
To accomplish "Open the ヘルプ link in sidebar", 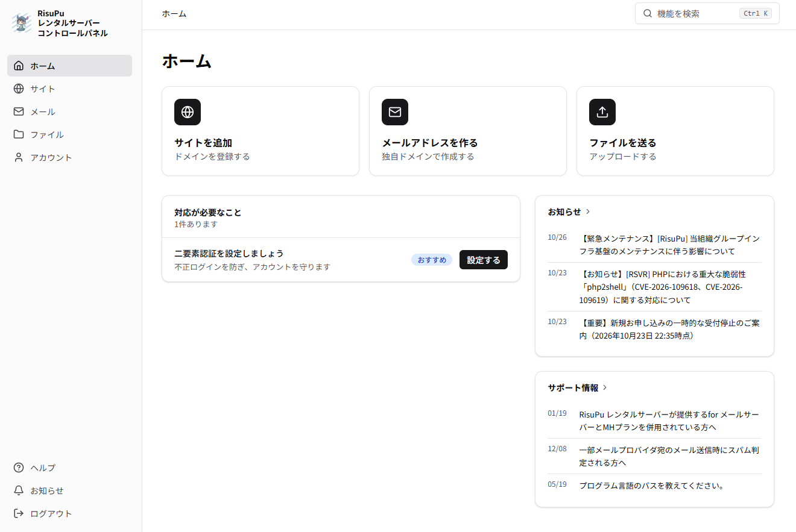I will click(x=69, y=468).
